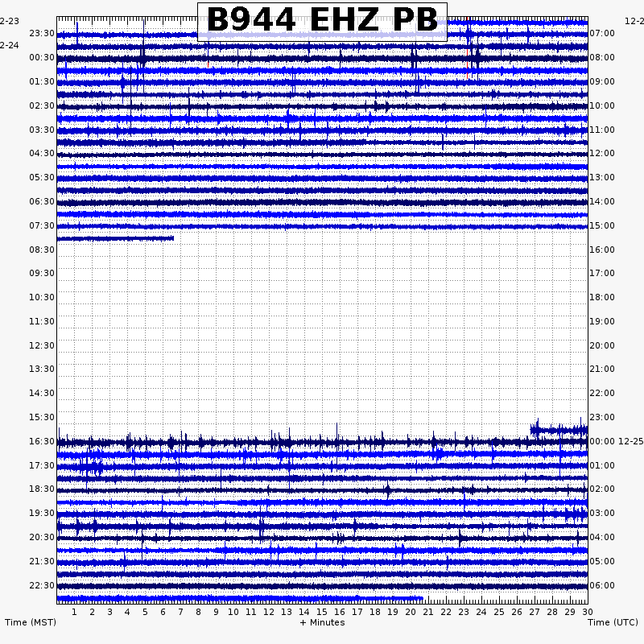Click the + Minutes axis label

pos(323,622)
